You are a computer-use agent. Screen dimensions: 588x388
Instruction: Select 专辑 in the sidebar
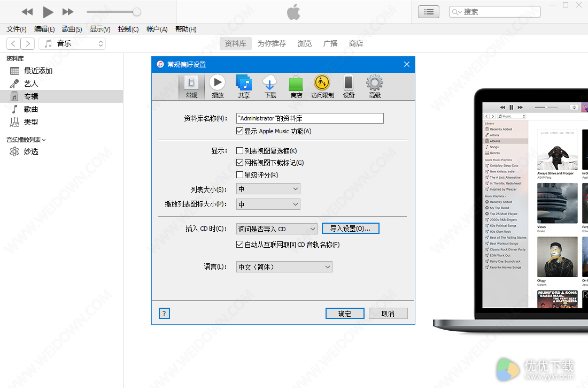(61, 96)
